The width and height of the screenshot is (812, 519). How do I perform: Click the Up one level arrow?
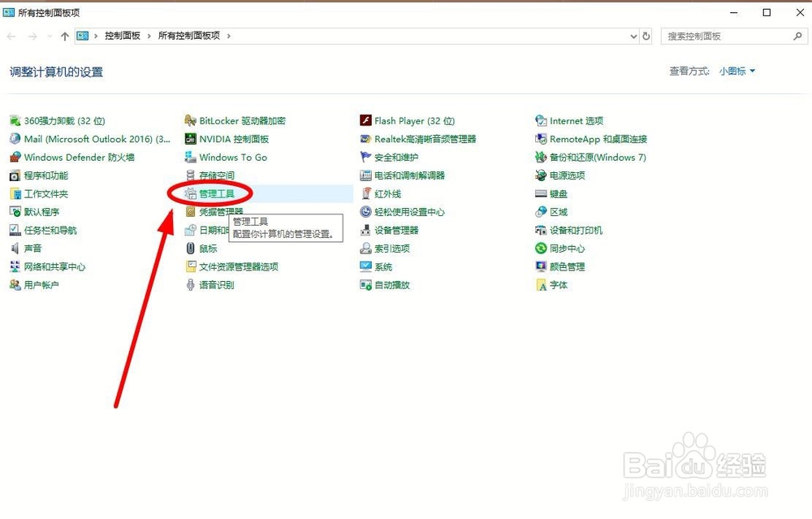coord(65,37)
